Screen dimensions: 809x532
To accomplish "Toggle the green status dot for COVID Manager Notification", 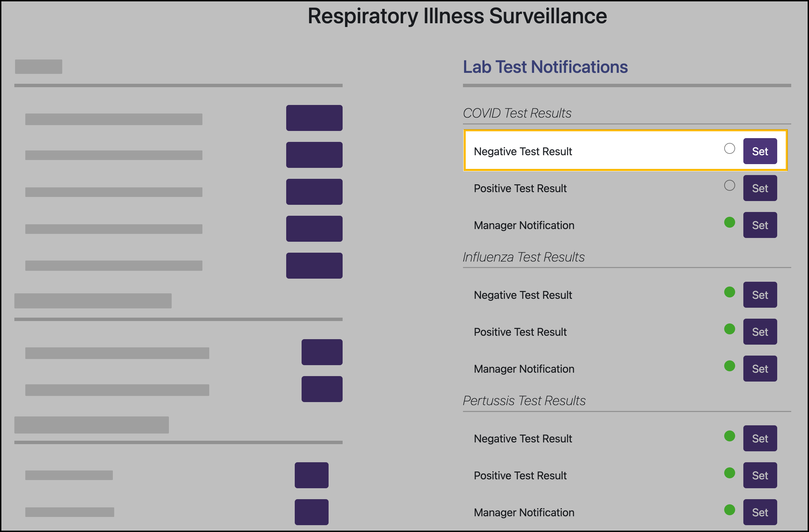I will pyautogui.click(x=729, y=223).
